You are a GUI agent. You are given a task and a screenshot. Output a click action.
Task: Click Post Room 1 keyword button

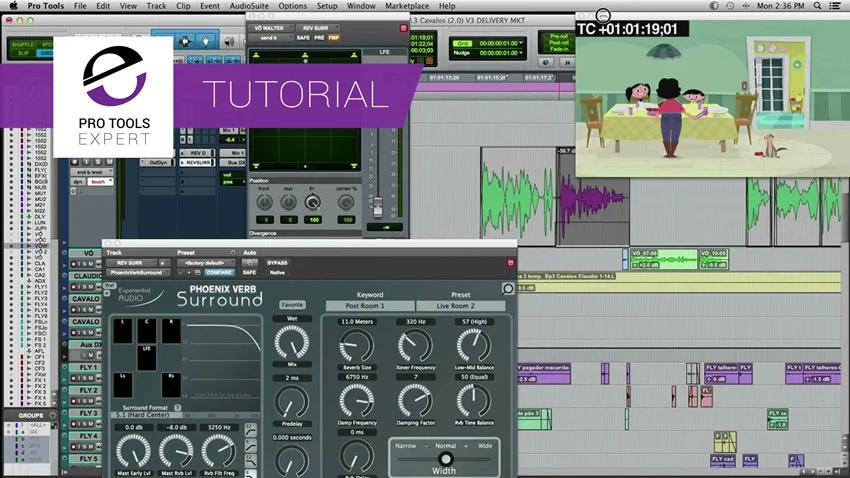pos(370,306)
